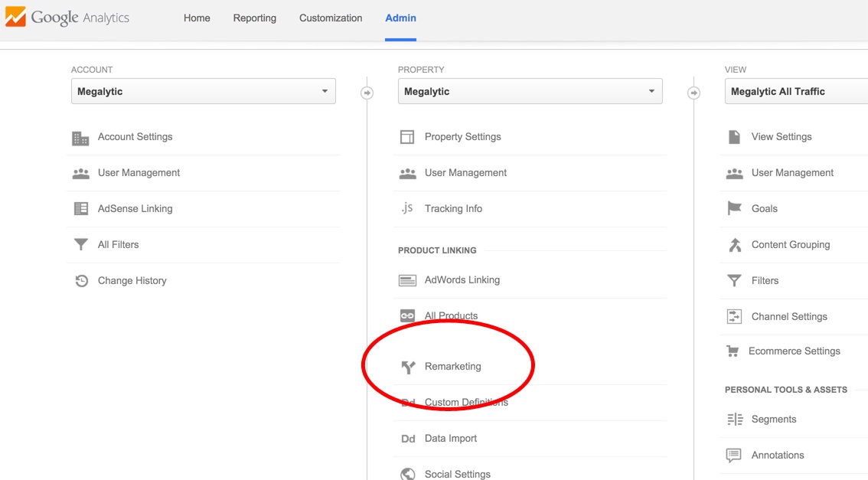This screenshot has height=480, width=868.
Task: Open Property Settings
Action: (x=462, y=137)
